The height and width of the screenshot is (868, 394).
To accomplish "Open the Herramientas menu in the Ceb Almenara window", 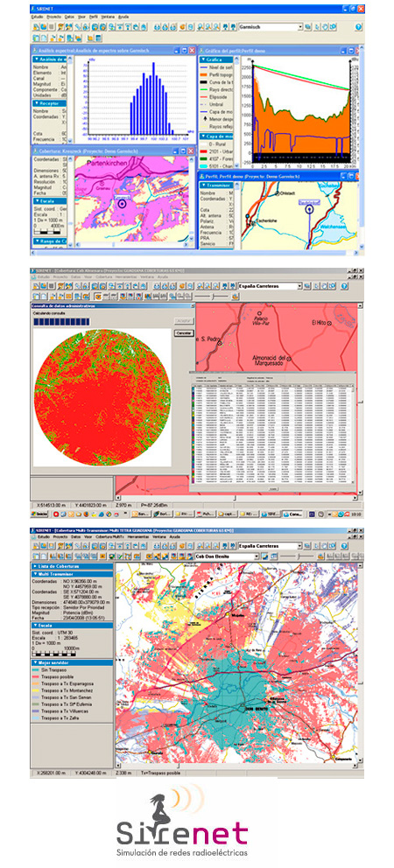I will [x=125, y=276].
